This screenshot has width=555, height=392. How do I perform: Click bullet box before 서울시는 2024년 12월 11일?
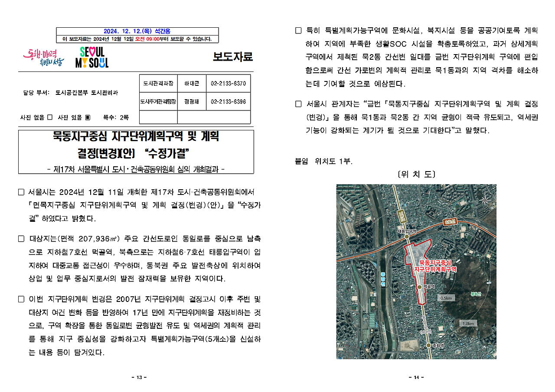coord(21,192)
